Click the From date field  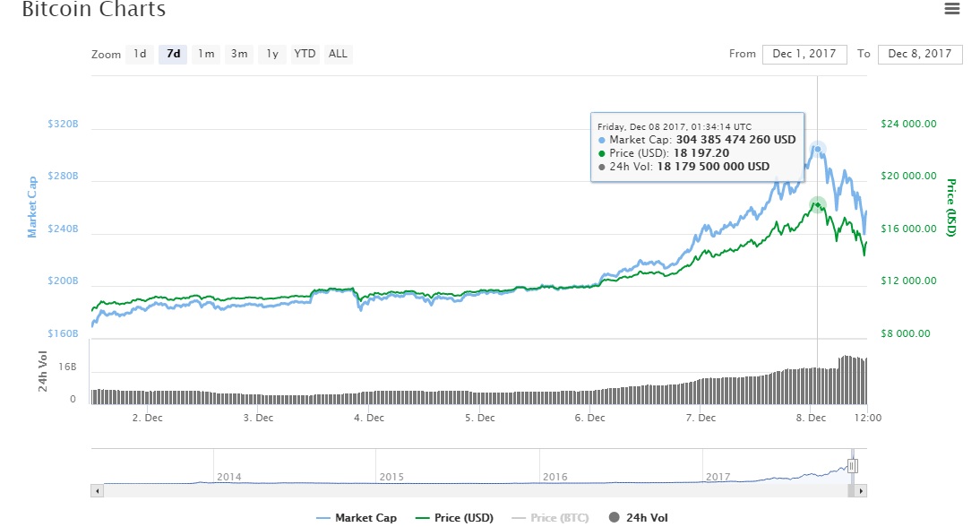[804, 54]
